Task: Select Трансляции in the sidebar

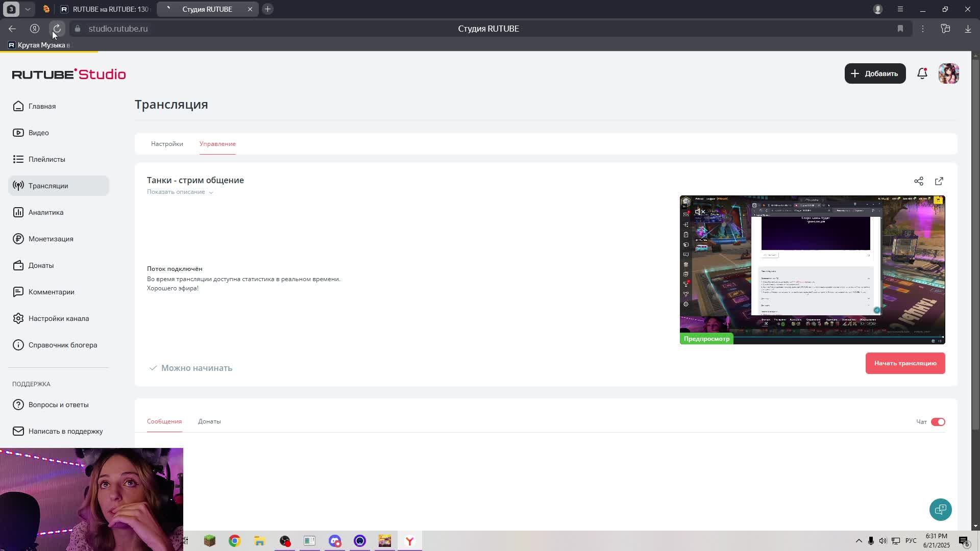Action: pos(58,186)
